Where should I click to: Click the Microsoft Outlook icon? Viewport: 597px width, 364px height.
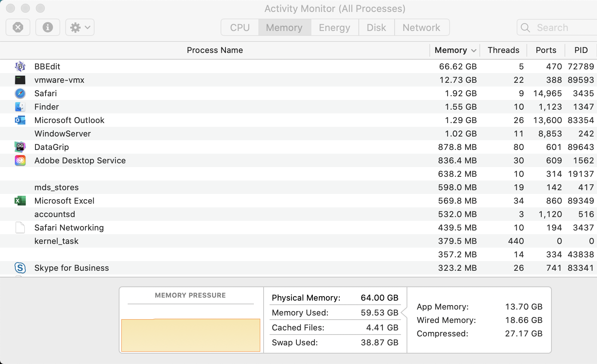tap(20, 120)
